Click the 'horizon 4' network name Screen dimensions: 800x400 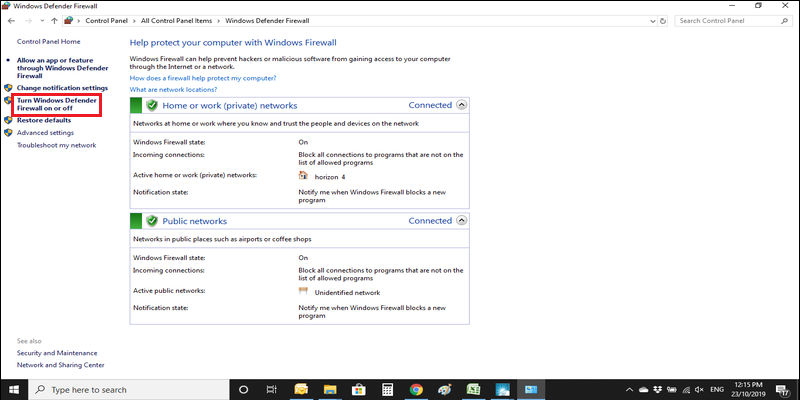(x=330, y=177)
